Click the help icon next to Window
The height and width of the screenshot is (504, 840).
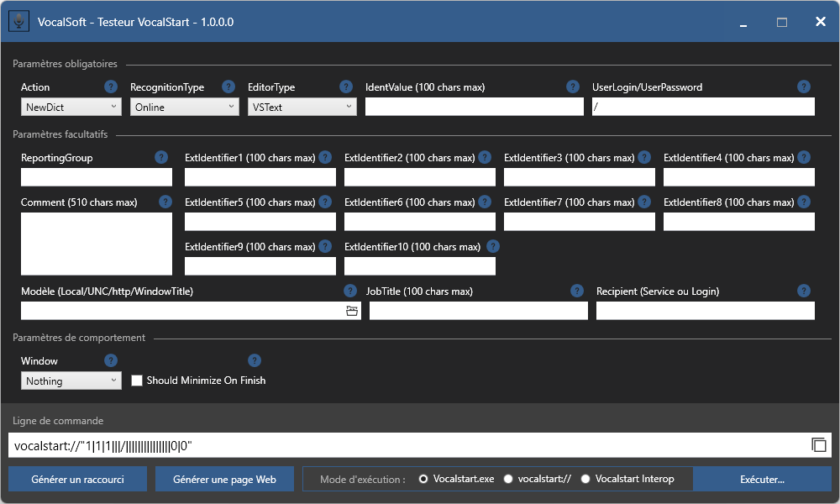(111, 360)
